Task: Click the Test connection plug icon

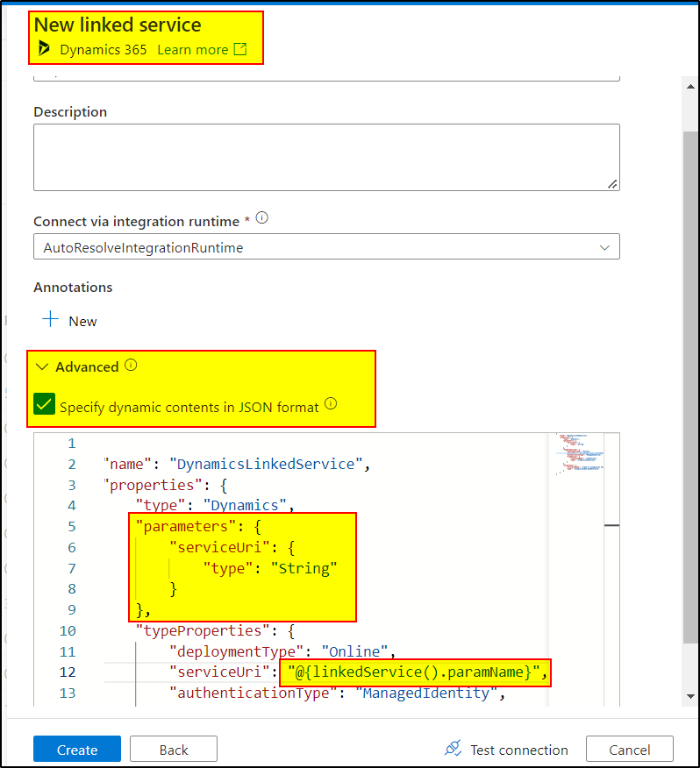Action: click(x=453, y=749)
